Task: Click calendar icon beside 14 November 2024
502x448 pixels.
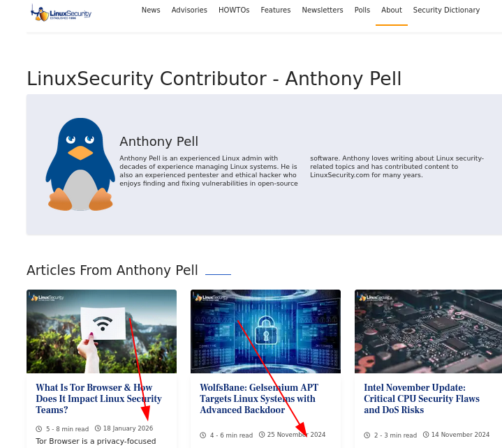Action: (x=426, y=435)
